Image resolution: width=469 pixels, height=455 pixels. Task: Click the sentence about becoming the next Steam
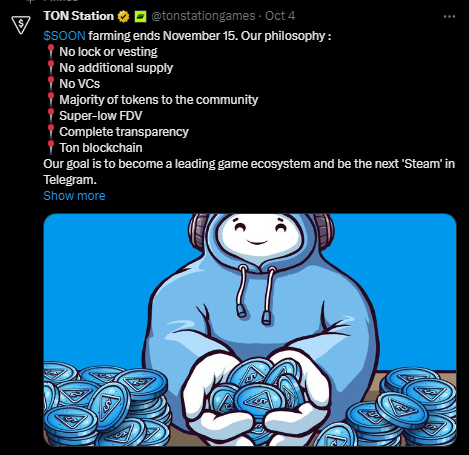249,172
